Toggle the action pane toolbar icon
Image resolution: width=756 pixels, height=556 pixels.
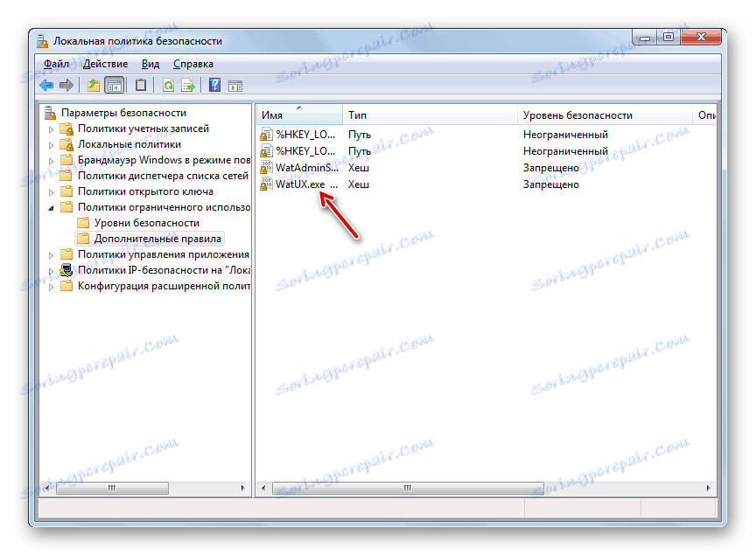pos(235,86)
